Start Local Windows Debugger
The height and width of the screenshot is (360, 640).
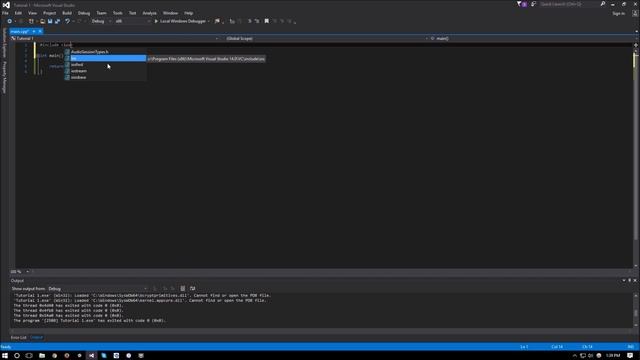pos(180,21)
